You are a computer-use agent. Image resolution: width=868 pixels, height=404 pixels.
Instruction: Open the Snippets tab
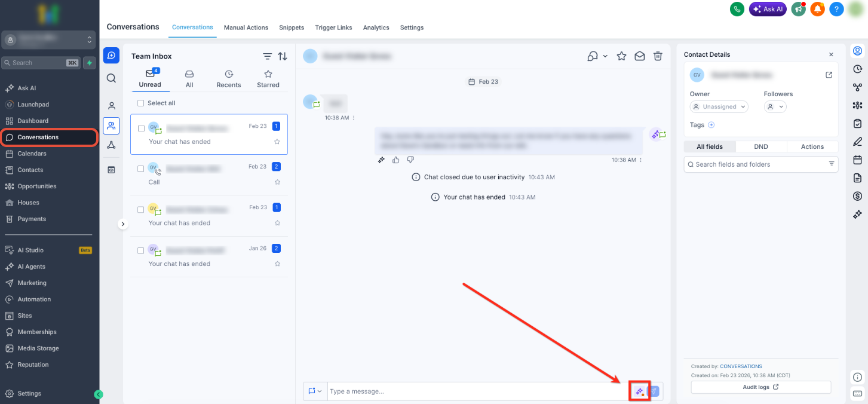(292, 27)
